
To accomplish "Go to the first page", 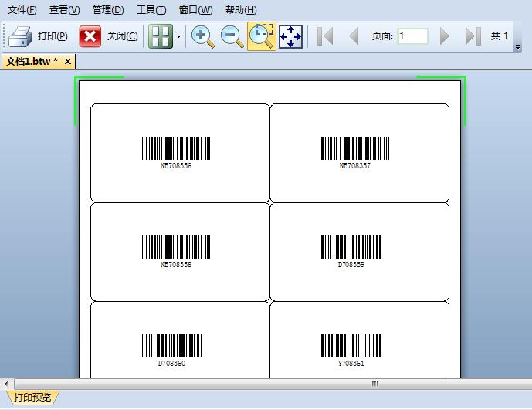I will 325,36.
